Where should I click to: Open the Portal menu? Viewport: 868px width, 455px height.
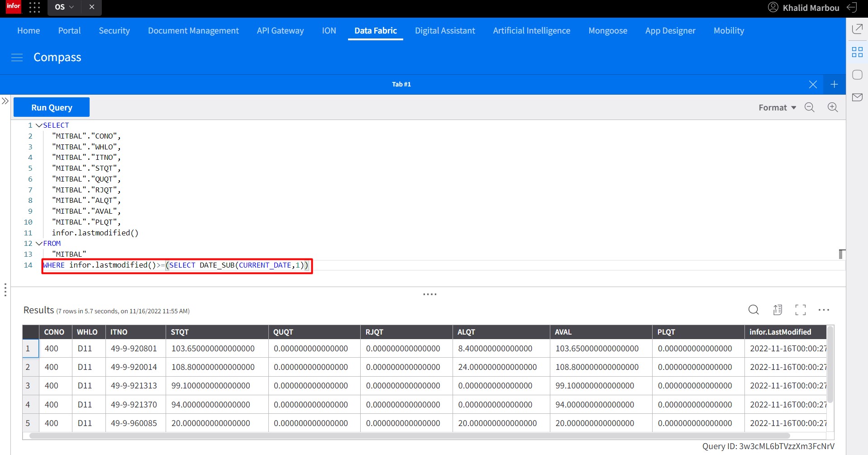point(69,30)
